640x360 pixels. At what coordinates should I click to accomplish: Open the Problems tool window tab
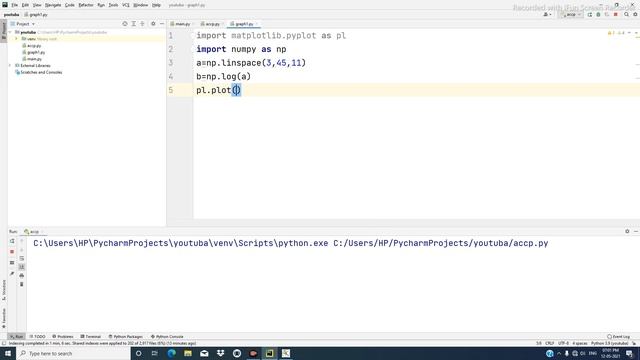click(63, 337)
